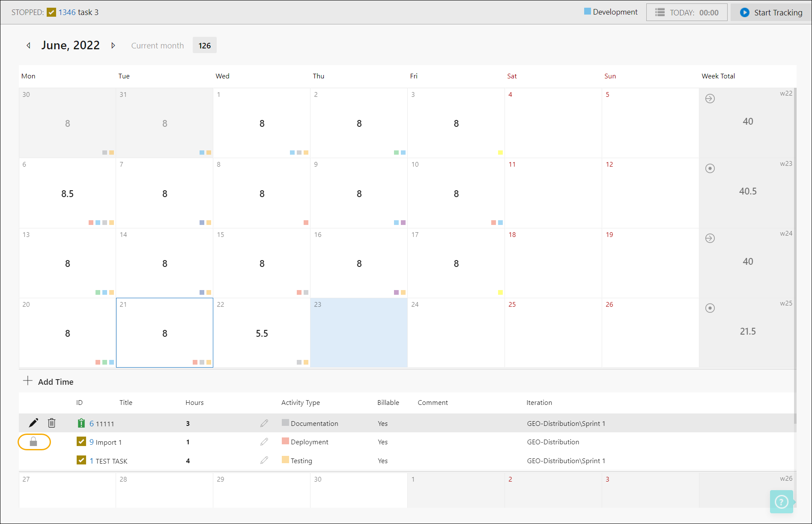812x524 pixels.
Task: Select May 30 calendar cell
Action: [x=67, y=123]
